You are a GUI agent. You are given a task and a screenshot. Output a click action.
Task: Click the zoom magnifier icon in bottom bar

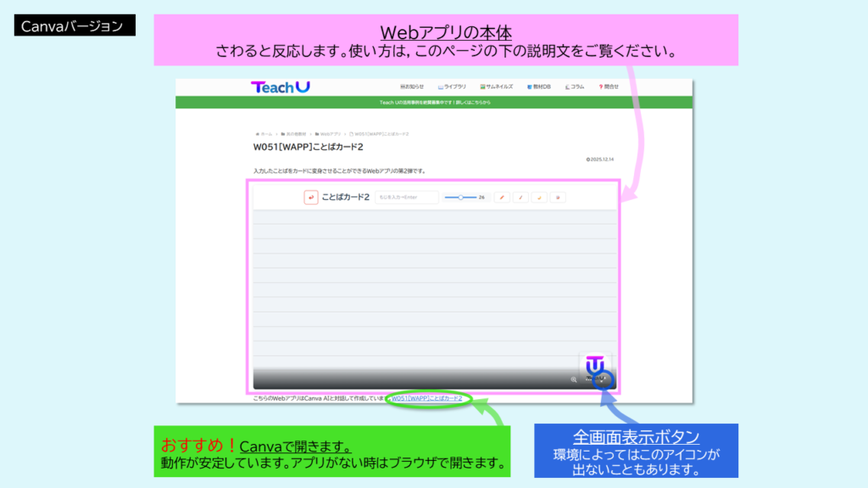pyautogui.click(x=574, y=380)
